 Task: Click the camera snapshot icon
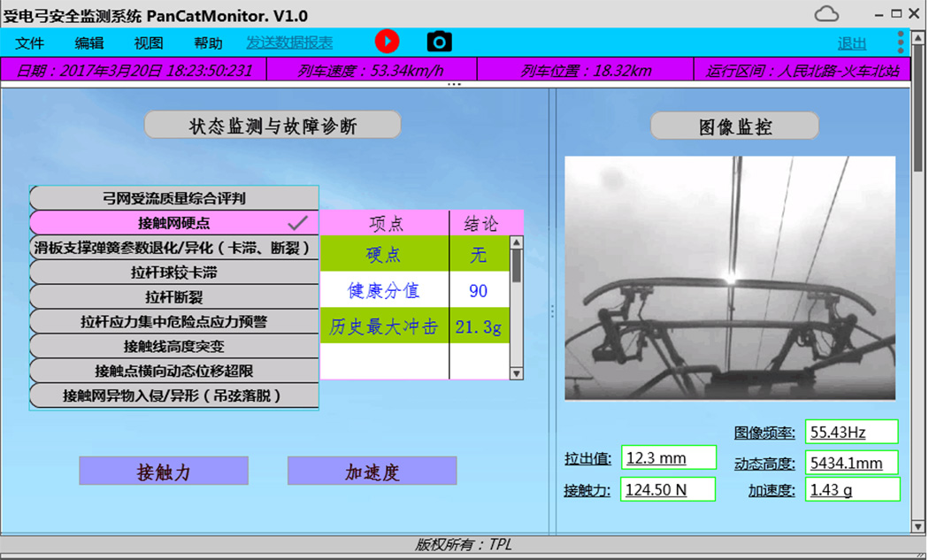point(439,42)
